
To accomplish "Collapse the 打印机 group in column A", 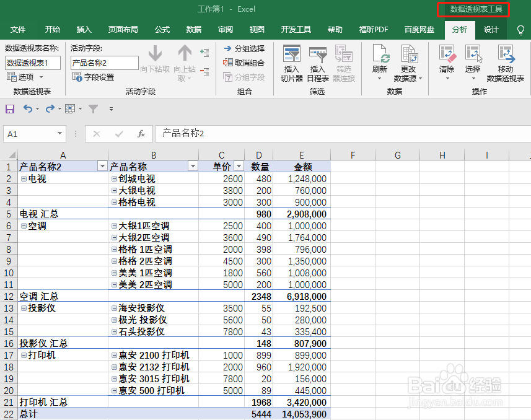I will pos(24,355).
